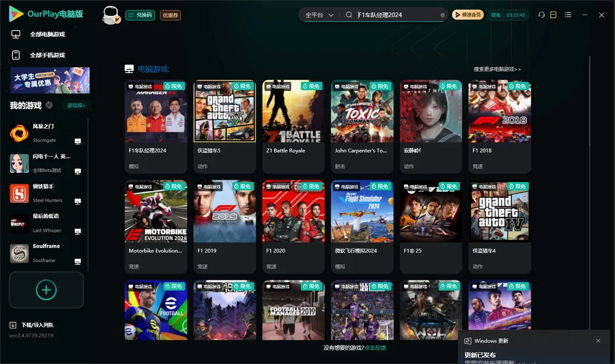The image size is (615, 364).
Task: Clear the search box text
Action: tap(442, 15)
